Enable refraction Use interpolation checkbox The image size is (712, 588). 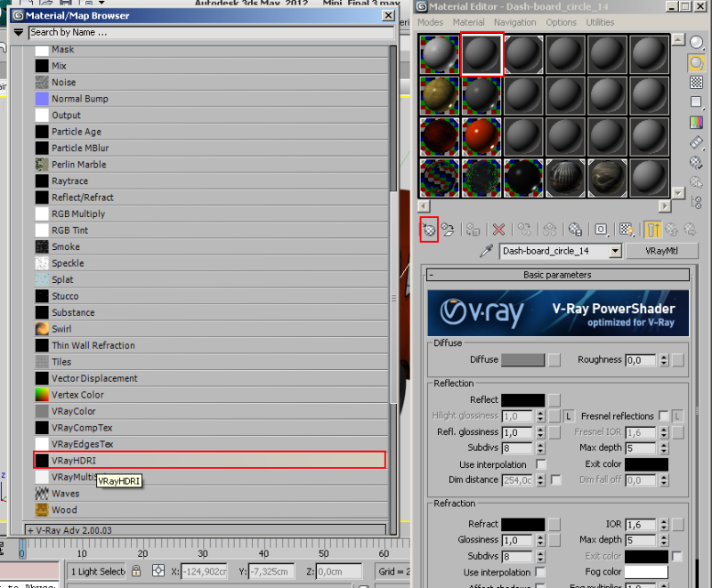click(541, 572)
